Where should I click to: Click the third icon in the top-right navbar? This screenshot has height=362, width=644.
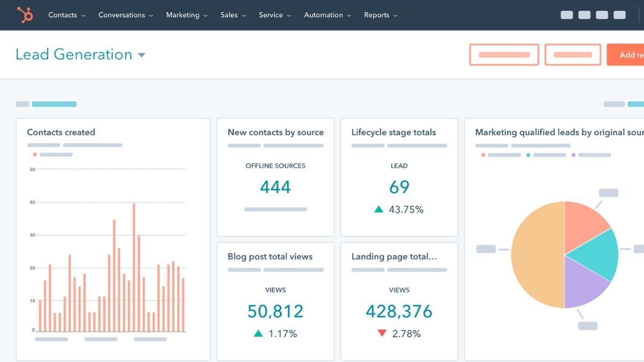pyautogui.click(x=601, y=14)
